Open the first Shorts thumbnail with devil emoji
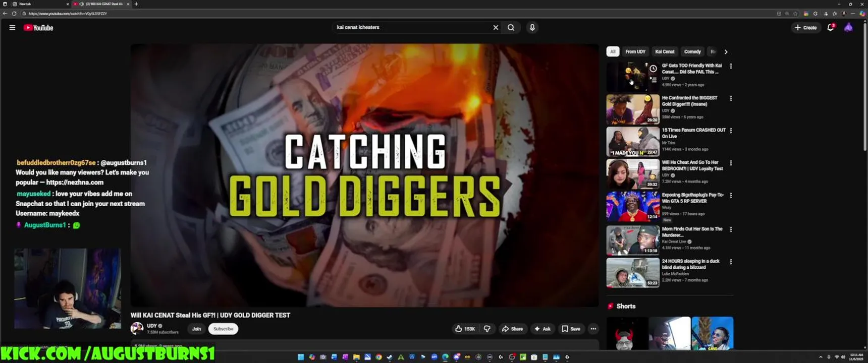Screen dimensions: 868x363 [x=627, y=333]
